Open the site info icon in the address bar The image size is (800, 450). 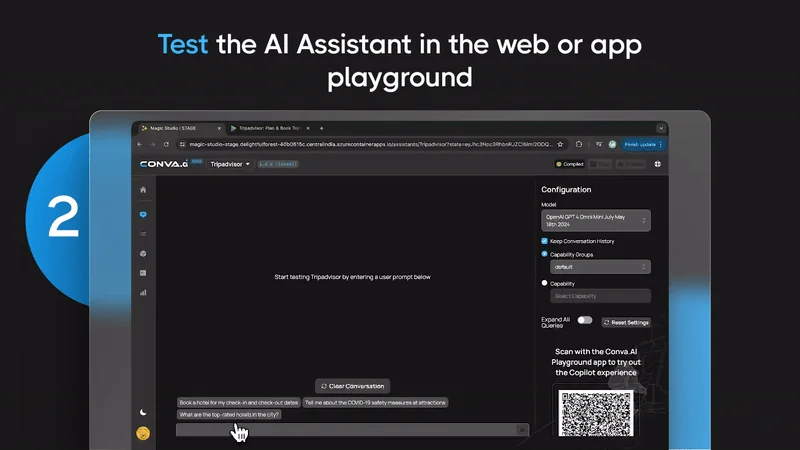point(182,144)
